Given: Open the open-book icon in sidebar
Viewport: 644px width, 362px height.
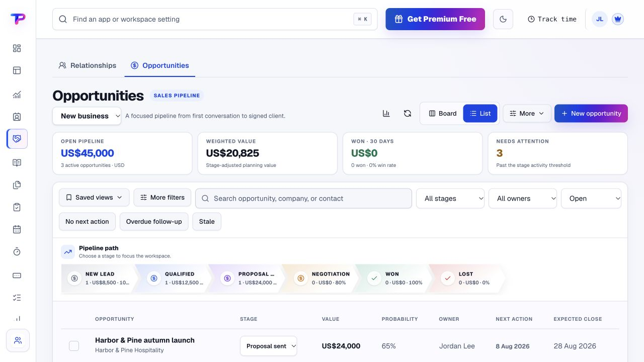Looking at the screenshot, I should (17, 163).
